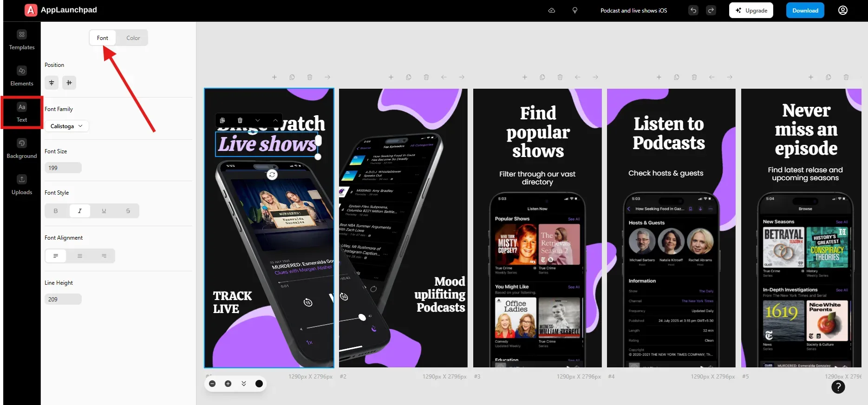Image resolution: width=868 pixels, height=405 pixels.
Task: Open the Calistoga font family dropdown
Action: pos(66,126)
